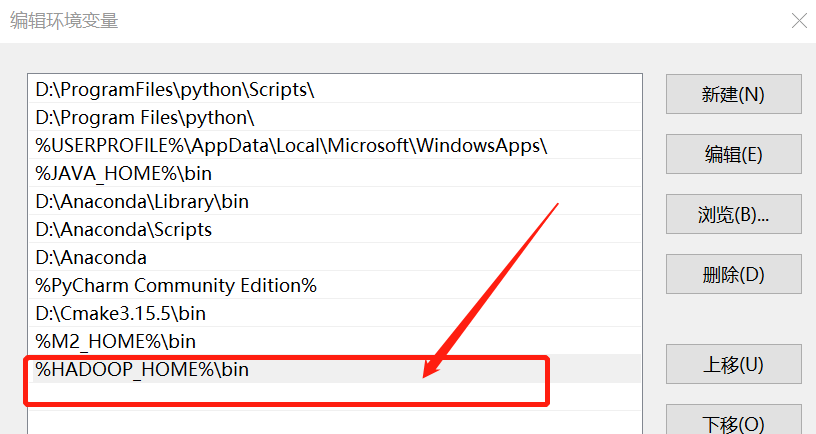Select the %USERPROFILE% WindowsApps path entry
Image resolution: width=816 pixels, height=434 pixels.
pyautogui.click(x=291, y=145)
